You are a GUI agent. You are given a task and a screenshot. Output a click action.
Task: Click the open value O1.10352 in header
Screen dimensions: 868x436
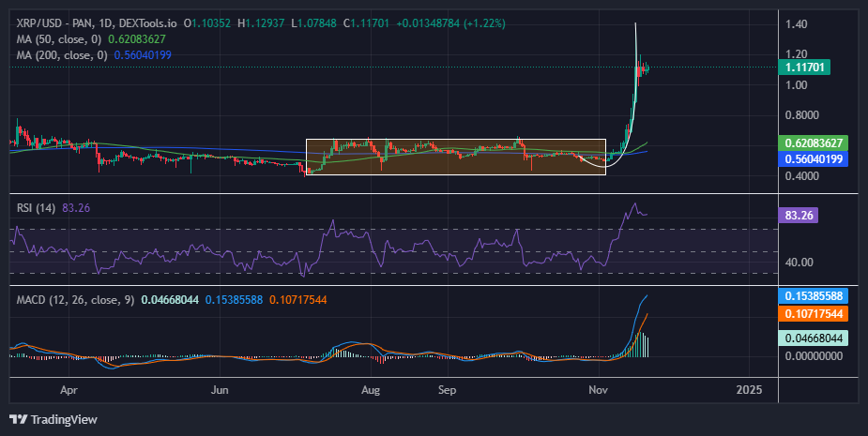(207, 23)
